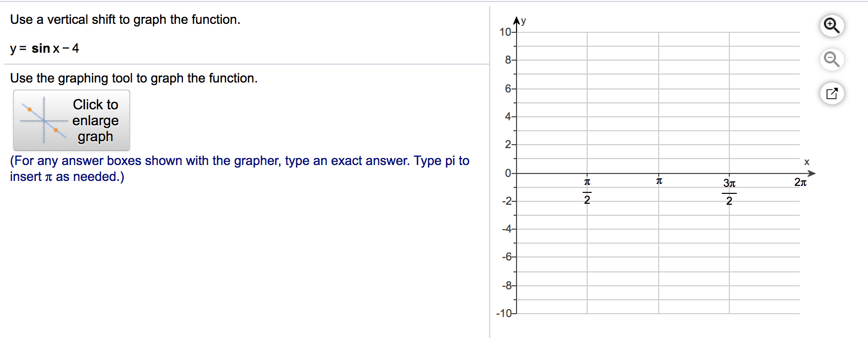Click the pi tick mark on x-axis
This screenshot has width=868, height=338.
(x=659, y=173)
